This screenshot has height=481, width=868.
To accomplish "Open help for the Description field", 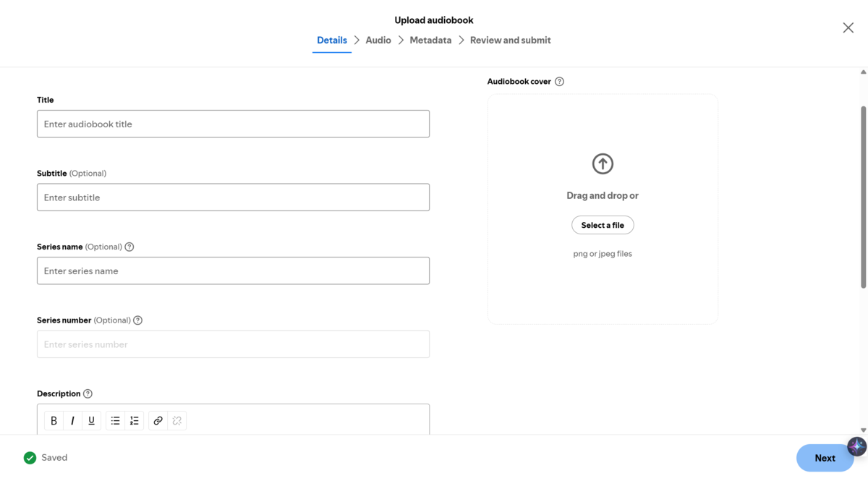I will [x=88, y=394].
